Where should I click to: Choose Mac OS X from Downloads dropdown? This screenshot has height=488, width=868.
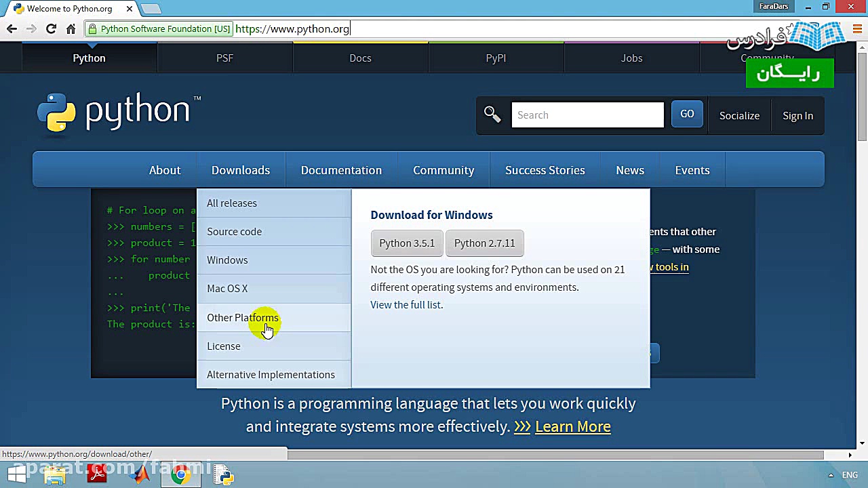274,289
